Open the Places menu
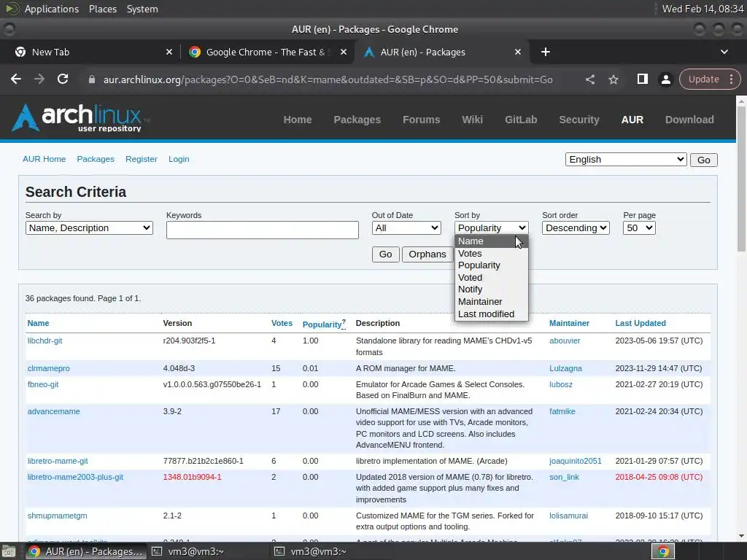Viewport: 747px width, 560px height. coord(102,9)
